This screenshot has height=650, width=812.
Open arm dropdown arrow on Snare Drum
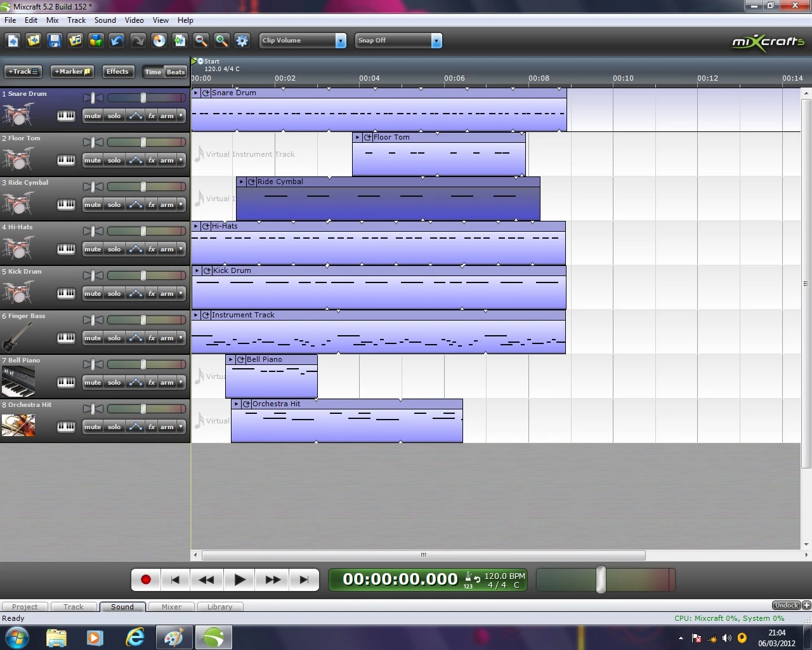click(181, 116)
